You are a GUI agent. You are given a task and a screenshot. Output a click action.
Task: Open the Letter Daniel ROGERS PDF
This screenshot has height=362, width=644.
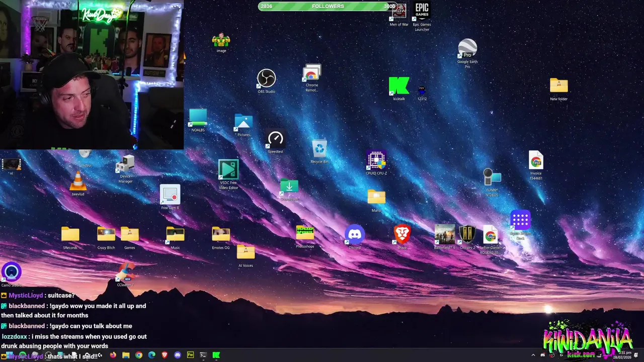pos(490,239)
